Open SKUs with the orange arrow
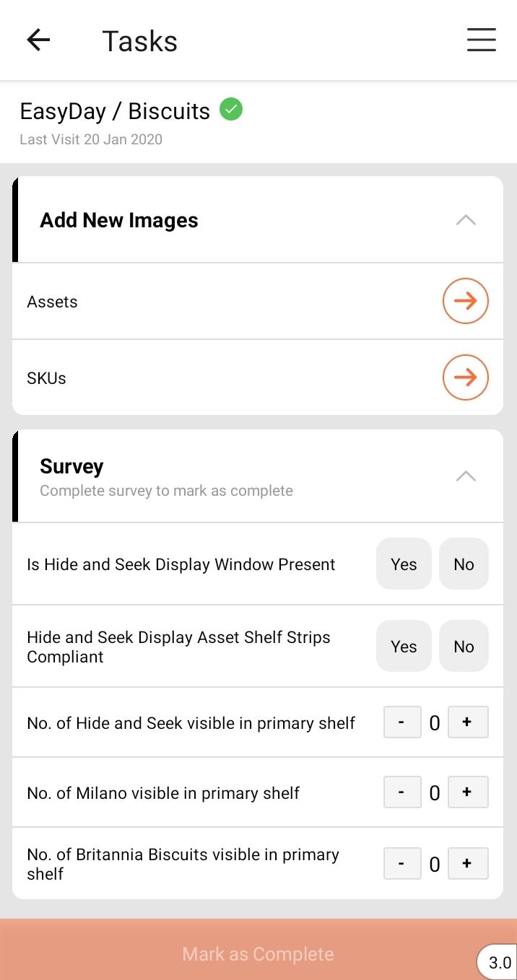 (465, 377)
